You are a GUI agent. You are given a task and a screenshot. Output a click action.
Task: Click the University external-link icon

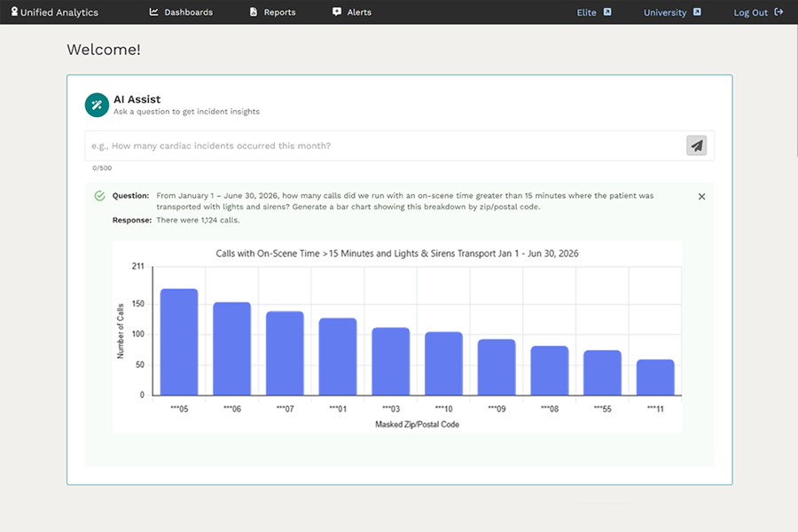[x=697, y=12]
